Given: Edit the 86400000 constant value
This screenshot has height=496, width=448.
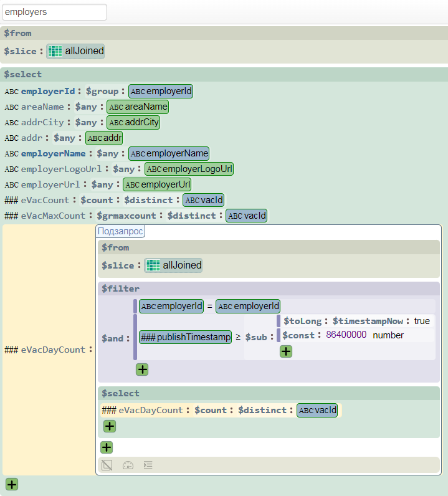Looking at the screenshot, I should (x=346, y=335).
